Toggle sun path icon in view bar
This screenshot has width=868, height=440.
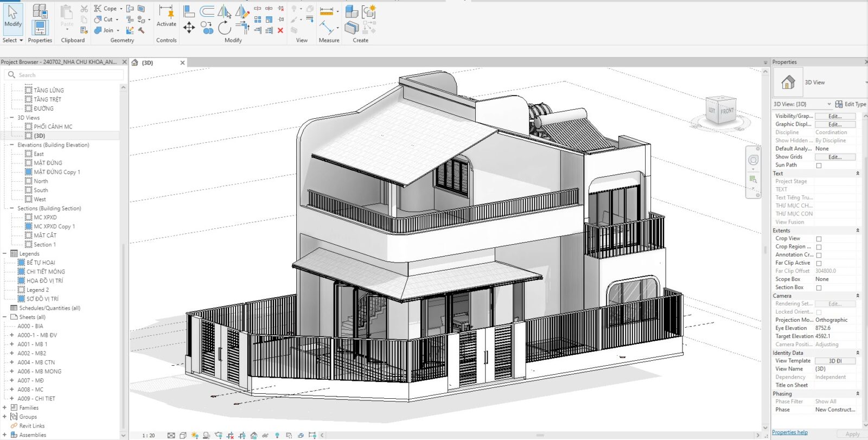tap(195, 435)
